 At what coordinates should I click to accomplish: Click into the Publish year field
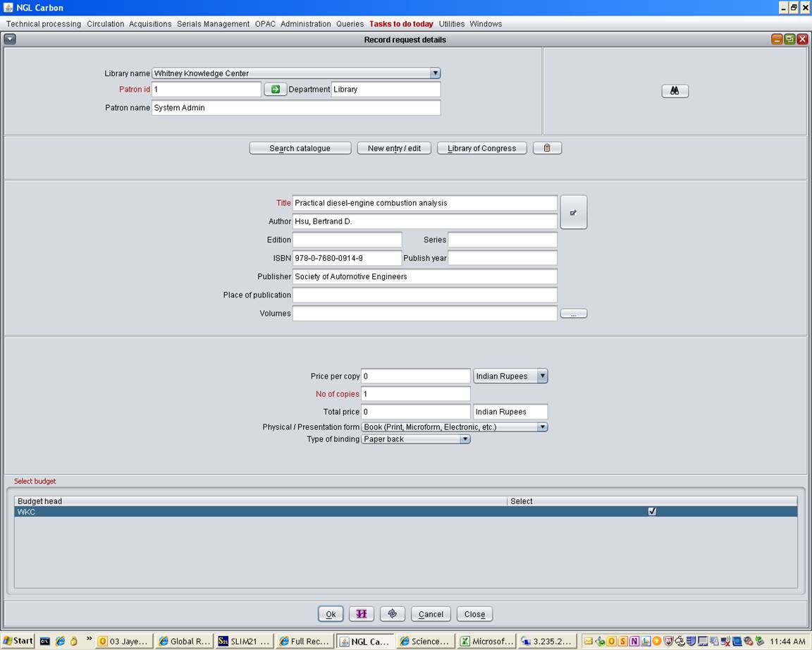point(503,258)
